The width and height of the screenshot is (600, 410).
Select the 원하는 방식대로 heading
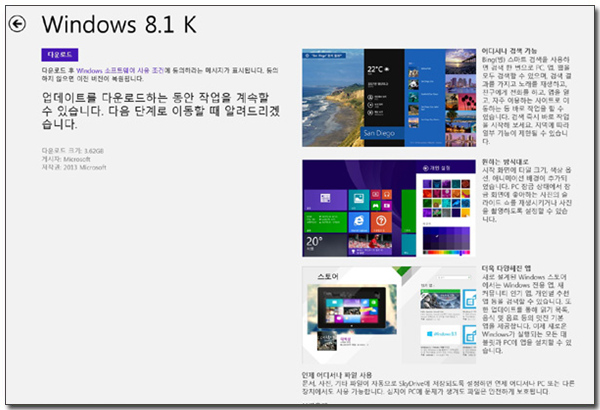coord(505,162)
